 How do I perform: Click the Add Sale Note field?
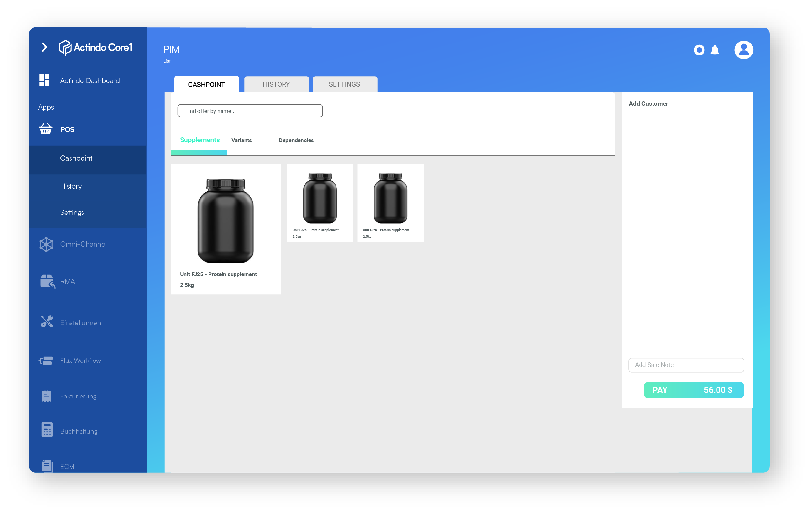(x=686, y=365)
